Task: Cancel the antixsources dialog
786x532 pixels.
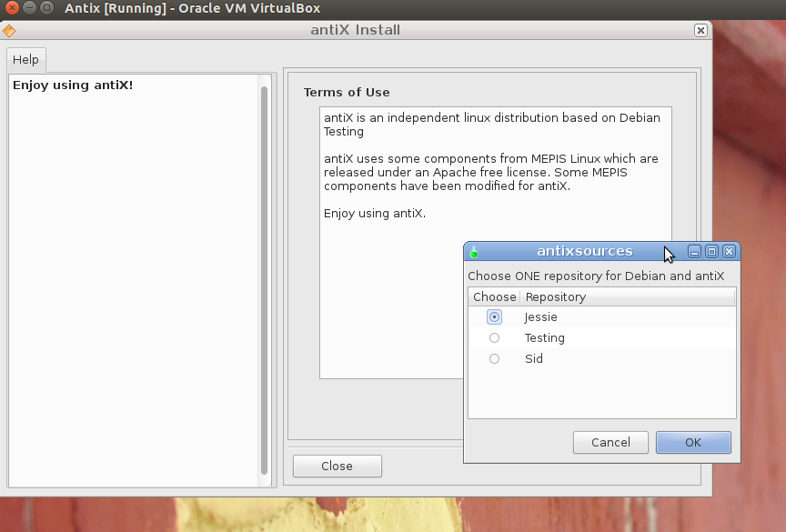Action: click(610, 442)
